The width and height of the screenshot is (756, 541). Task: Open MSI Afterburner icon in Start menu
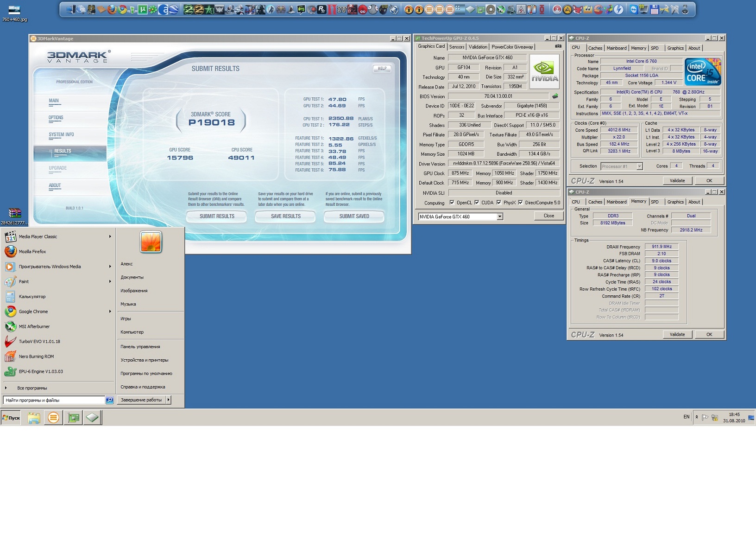10,326
